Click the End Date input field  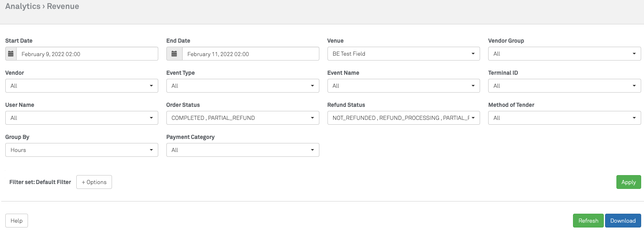click(250, 54)
